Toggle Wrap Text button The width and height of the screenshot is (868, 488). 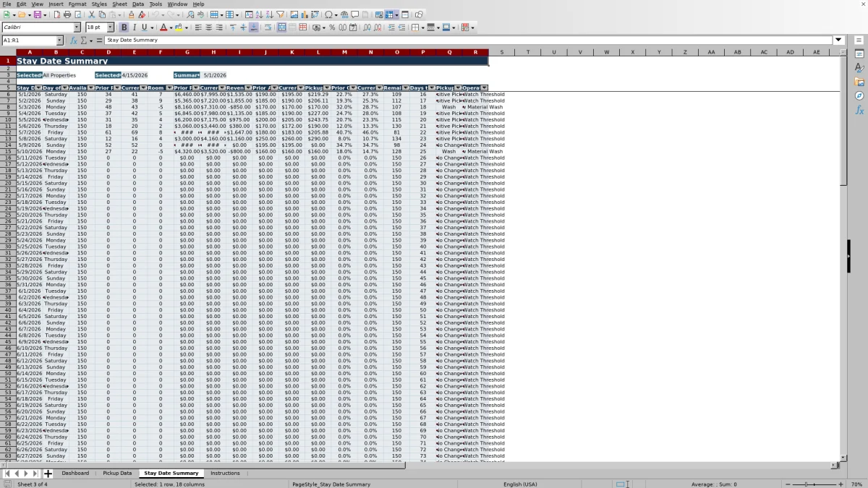[268, 27]
